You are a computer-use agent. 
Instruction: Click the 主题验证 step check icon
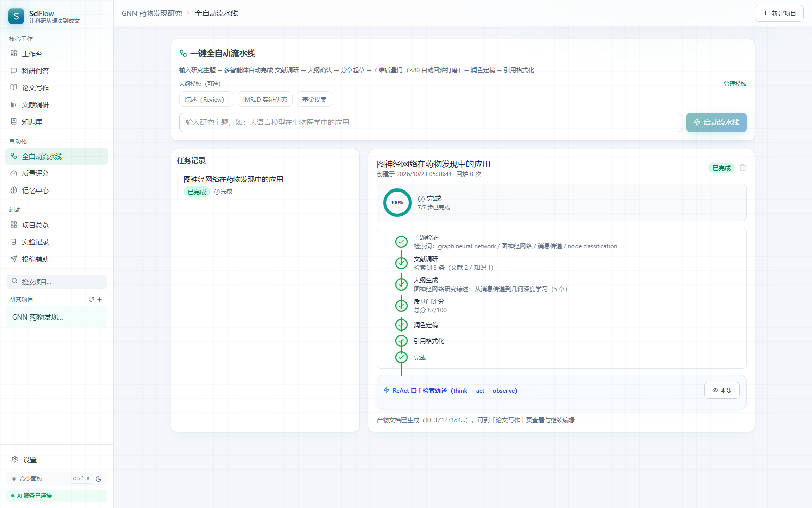(x=401, y=242)
